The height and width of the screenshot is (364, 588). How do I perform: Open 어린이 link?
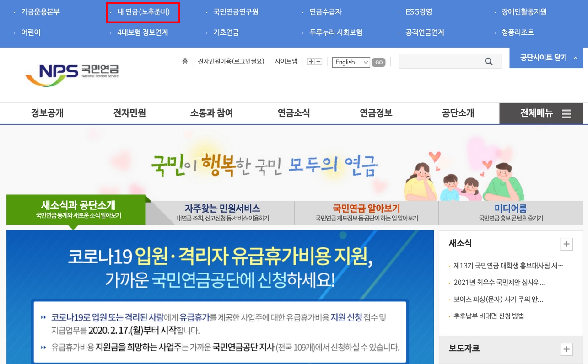coord(31,32)
